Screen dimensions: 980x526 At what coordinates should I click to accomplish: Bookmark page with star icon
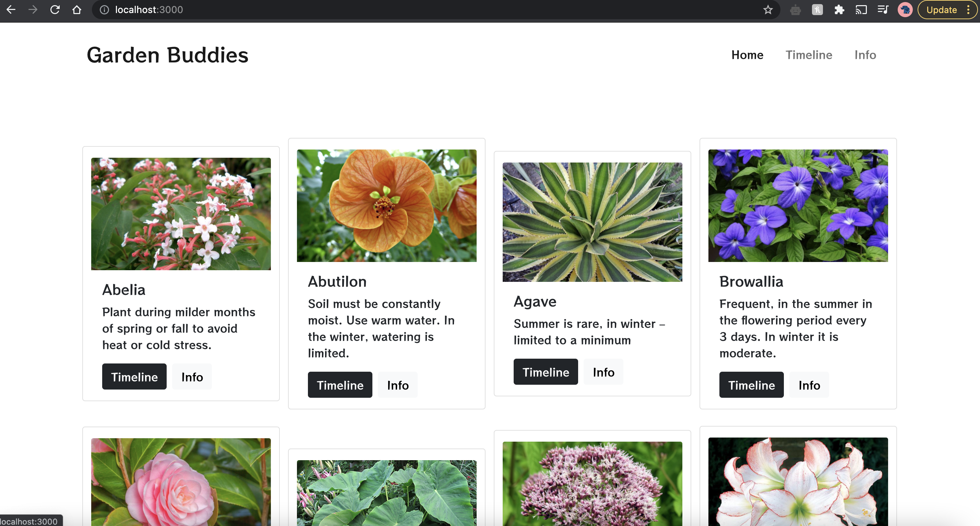[768, 10]
